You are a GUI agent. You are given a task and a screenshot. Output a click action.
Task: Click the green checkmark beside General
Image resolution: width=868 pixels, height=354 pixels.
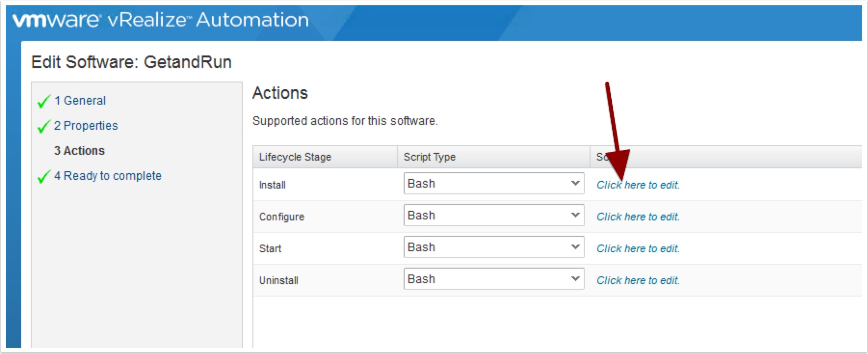(44, 101)
